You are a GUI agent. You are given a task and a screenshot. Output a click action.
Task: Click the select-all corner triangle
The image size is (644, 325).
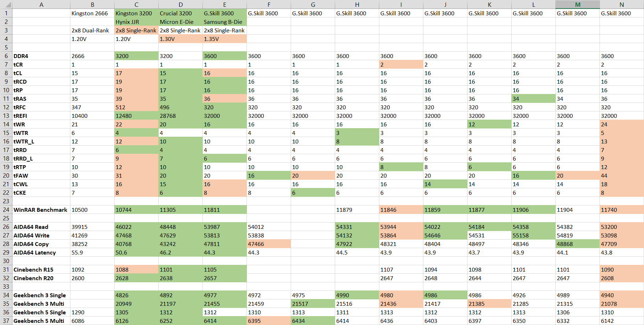tap(6, 5)
